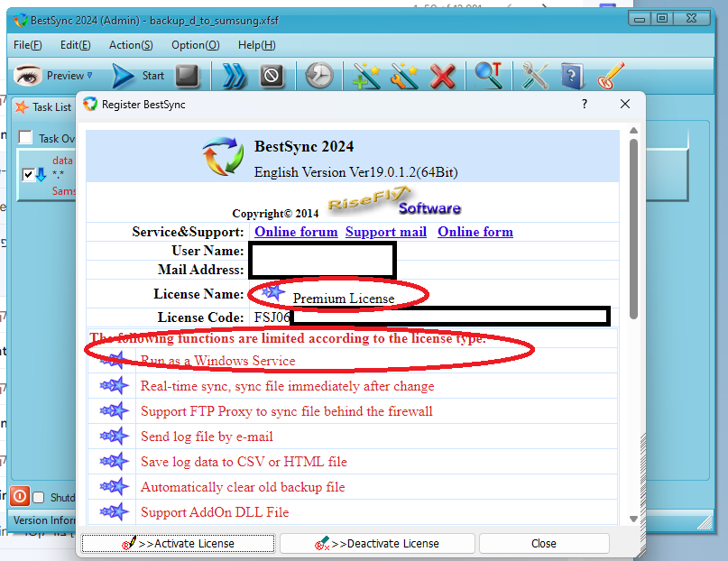Click "Support FTP Proxy to sync file behind the firewall"
The width and height of the screenshot is (728, 561).
(x=287, y=411)
